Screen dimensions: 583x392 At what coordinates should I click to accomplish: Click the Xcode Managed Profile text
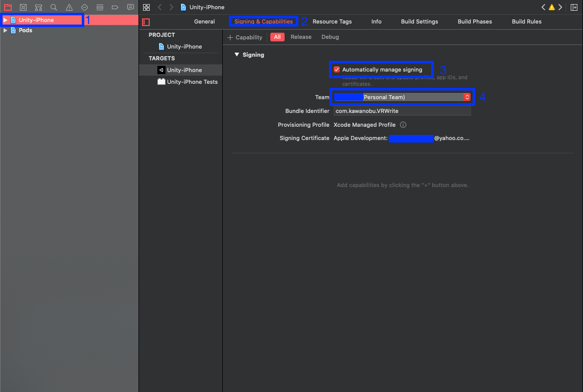[x=365, y=125]
